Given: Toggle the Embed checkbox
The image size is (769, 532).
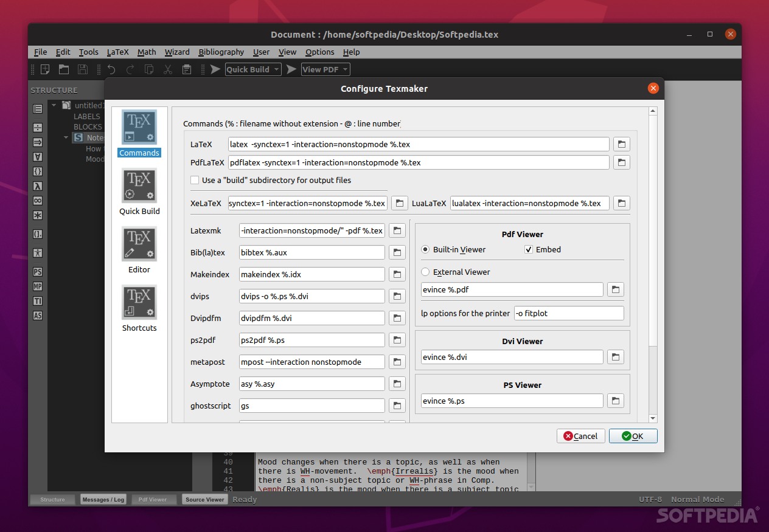Looking at the screenshot, I should [529, 249].
